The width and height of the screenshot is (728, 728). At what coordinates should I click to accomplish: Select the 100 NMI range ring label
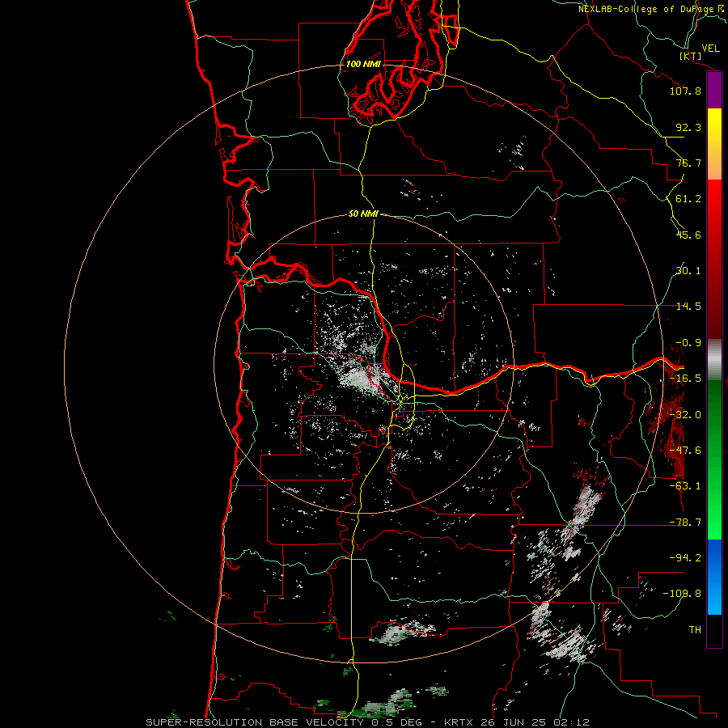pyautogui.click(x=363, y=64)
